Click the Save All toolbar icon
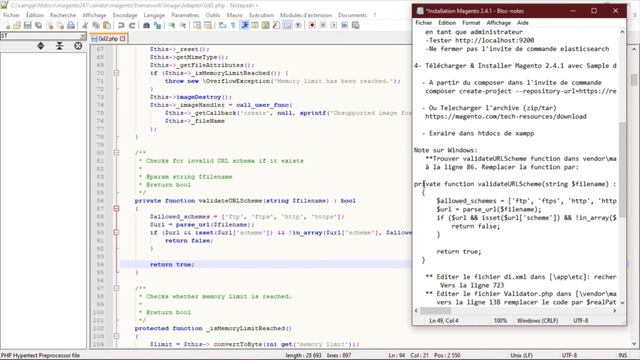The height and width of the screenshot is (360, 640). click(x=38, y=25)
